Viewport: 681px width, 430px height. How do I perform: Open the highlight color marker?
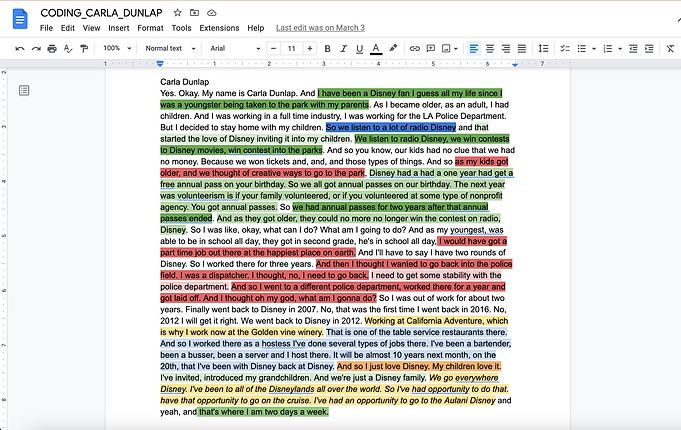point(393,48)
